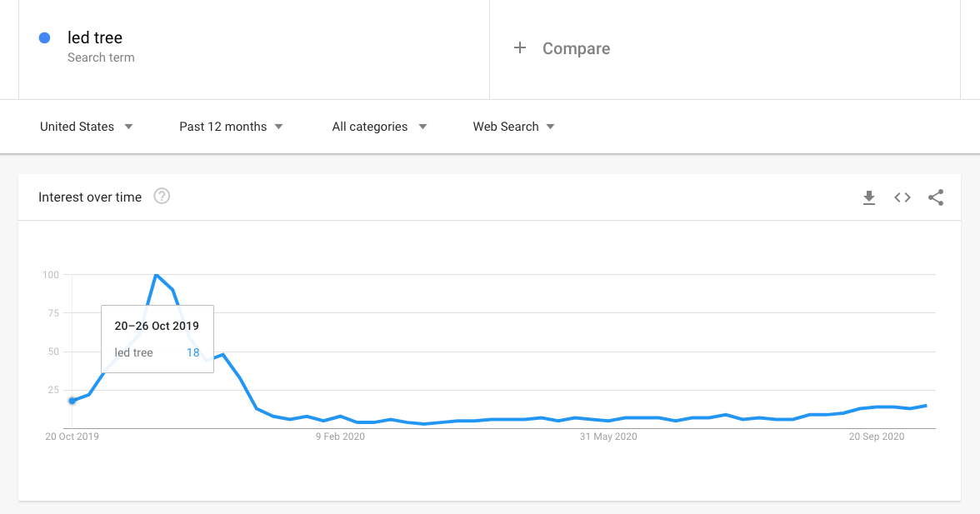Click the plus icon beside Compare
Viewport: 980px width, 514px height.
(520, 48)
